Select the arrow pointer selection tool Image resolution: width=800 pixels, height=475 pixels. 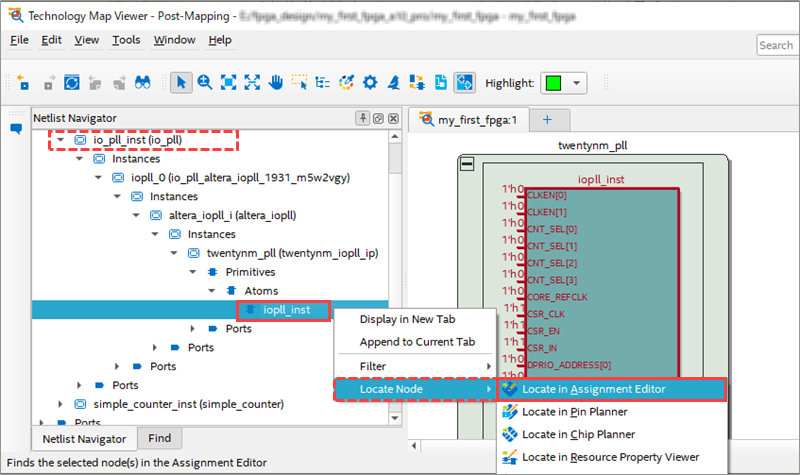click(x=182, y=83)
